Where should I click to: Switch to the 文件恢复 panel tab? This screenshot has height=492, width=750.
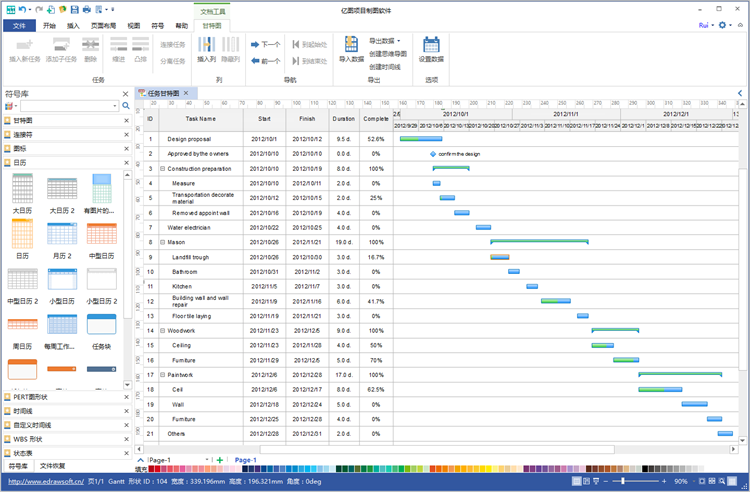(x=52, y=466)
